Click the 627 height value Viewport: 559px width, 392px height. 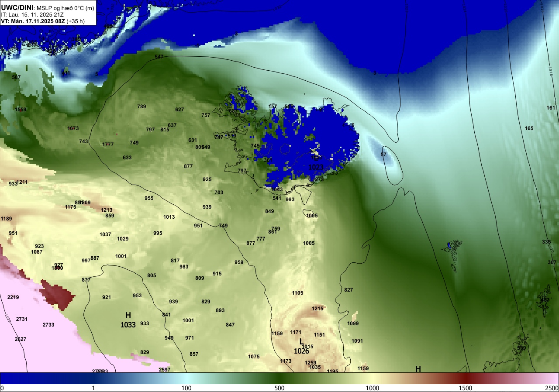pos(179,110)
